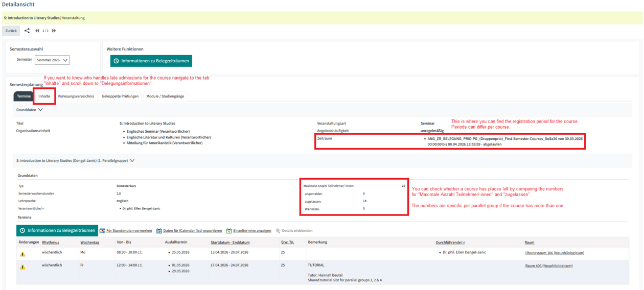Go to next record double-arrow icon

coord(54,31)
